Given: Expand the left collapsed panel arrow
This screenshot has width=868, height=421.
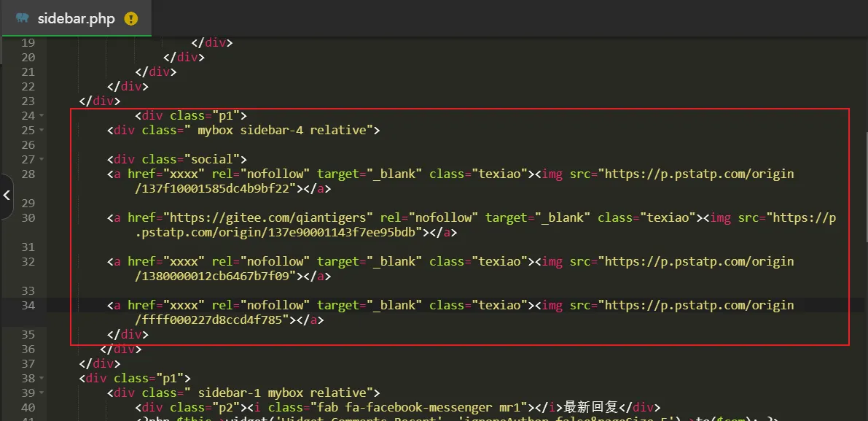Looking at the screenshot, I should 6,196.
